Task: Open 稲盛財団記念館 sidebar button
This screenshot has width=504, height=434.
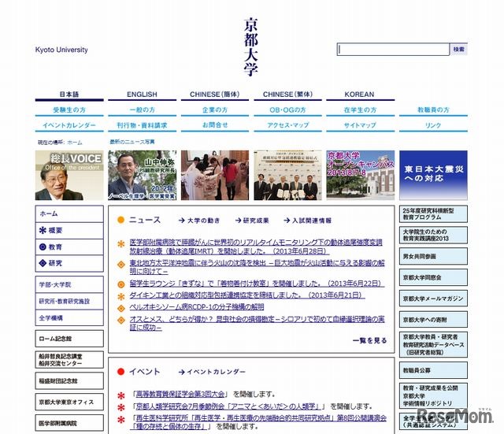Action: click(x=69, y=381)
